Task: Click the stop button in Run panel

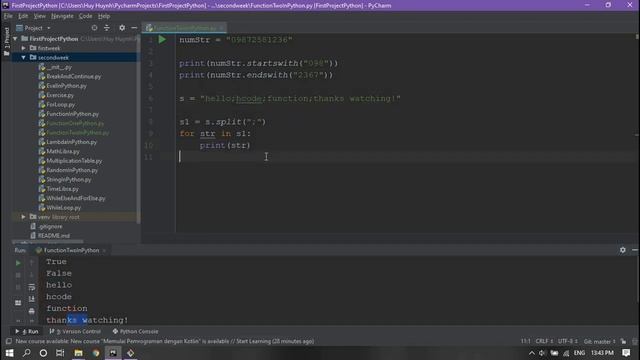Action: pyautogui.click(x=18, y=275)
